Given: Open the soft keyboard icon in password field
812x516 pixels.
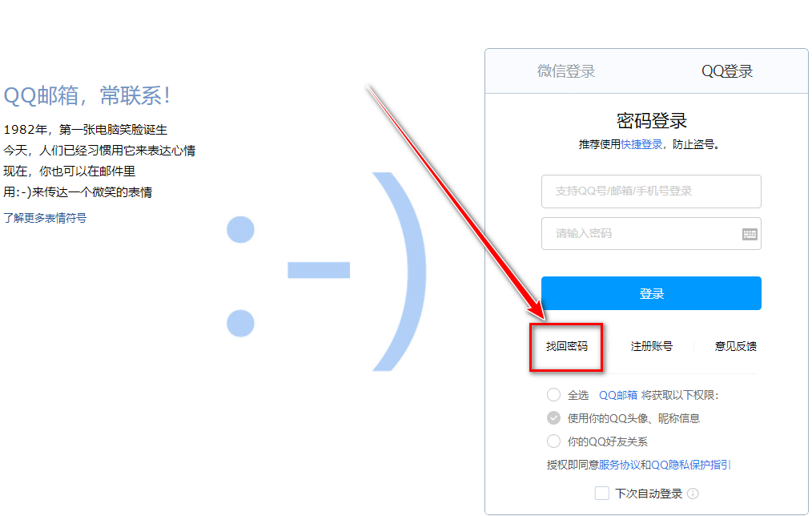Looking at the screenshot, I should pyautogui.click(x=750, y=234).
